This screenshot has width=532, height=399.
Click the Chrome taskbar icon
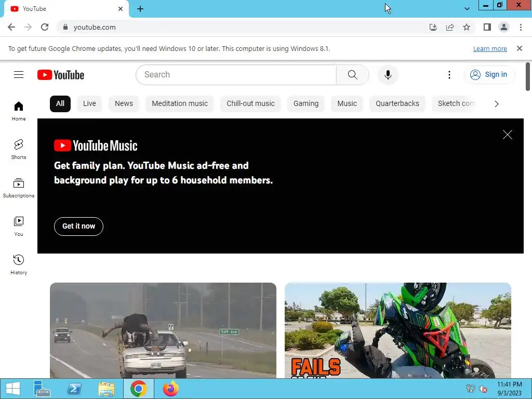[x=138, y=389]
